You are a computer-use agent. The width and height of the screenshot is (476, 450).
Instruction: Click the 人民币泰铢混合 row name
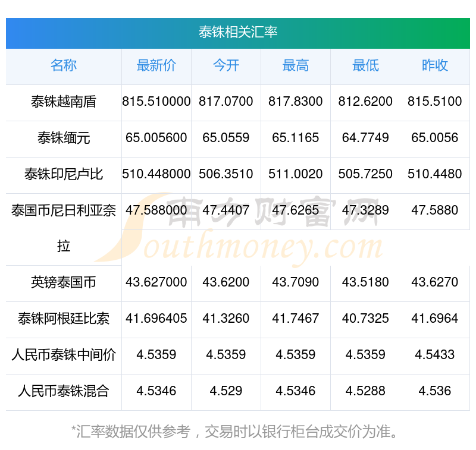64,391
